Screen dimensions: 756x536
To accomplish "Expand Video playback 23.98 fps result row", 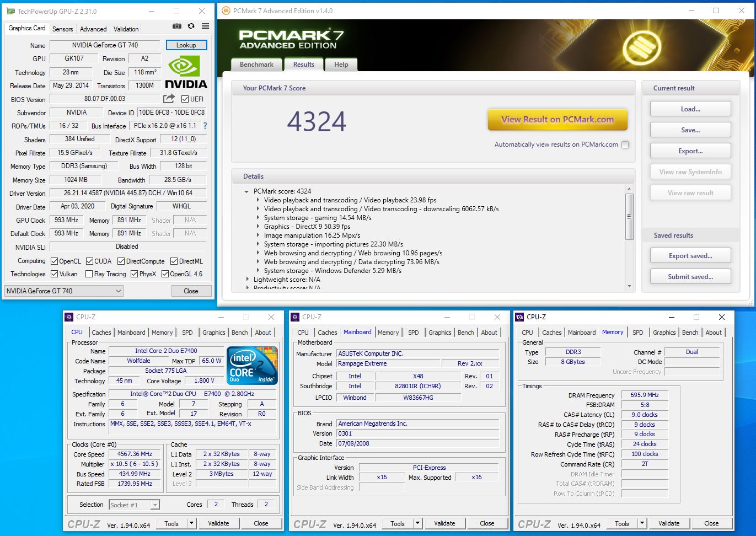I will tap(258, 200).
